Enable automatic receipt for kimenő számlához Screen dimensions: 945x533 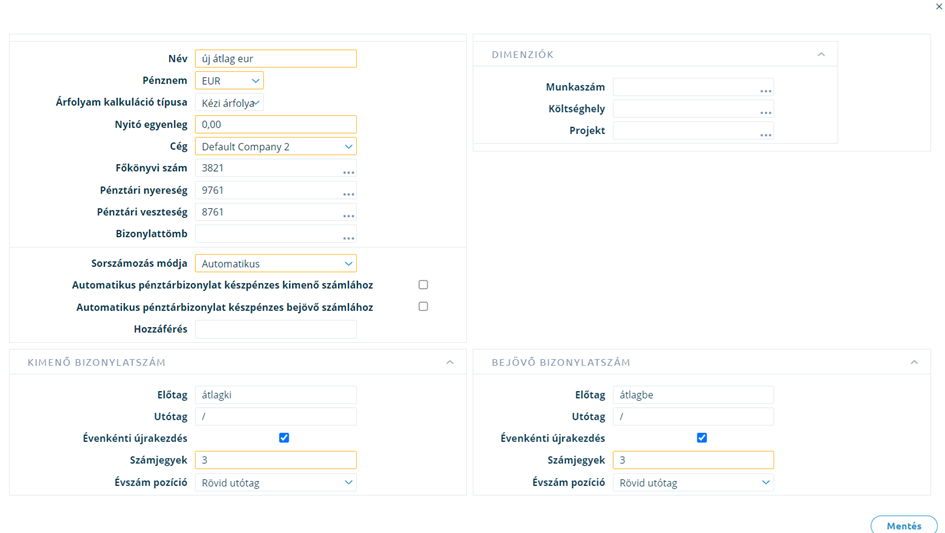[x=423, y=285]
